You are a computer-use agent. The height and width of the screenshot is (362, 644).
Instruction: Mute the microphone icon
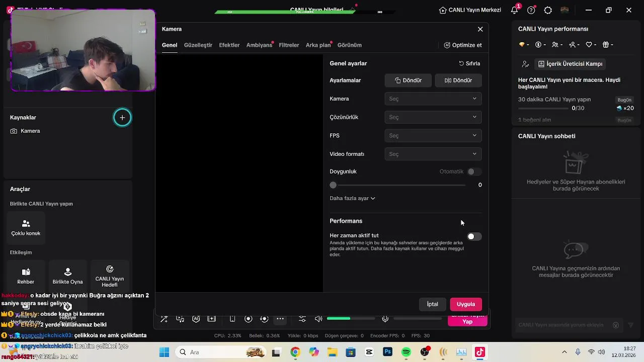point(385,319)
